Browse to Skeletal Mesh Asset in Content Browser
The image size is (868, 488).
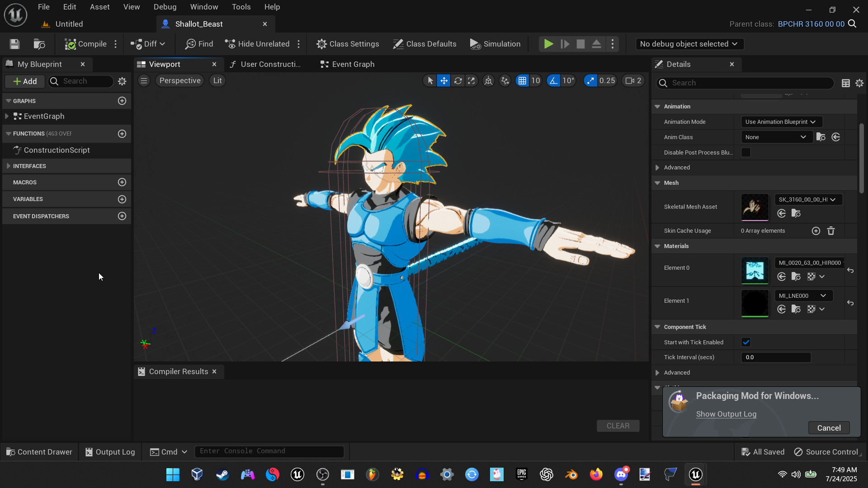[796, 213]
